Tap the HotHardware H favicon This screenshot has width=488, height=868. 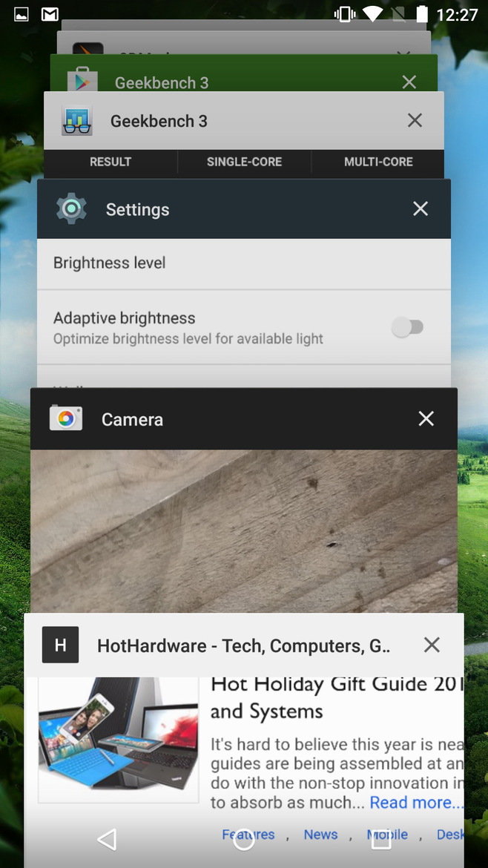point(60,645)
